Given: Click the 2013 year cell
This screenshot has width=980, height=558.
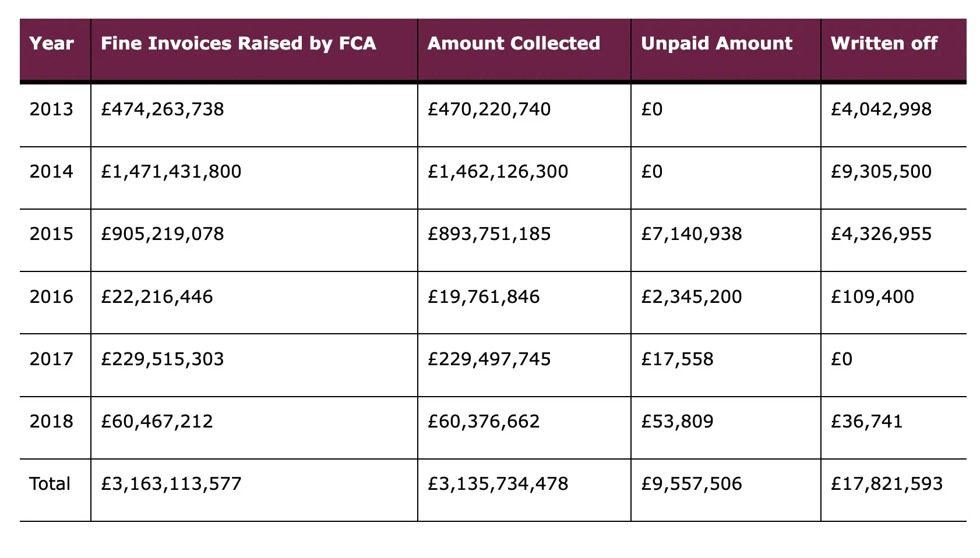Looking at the screenshot, I should click(51, 110).
